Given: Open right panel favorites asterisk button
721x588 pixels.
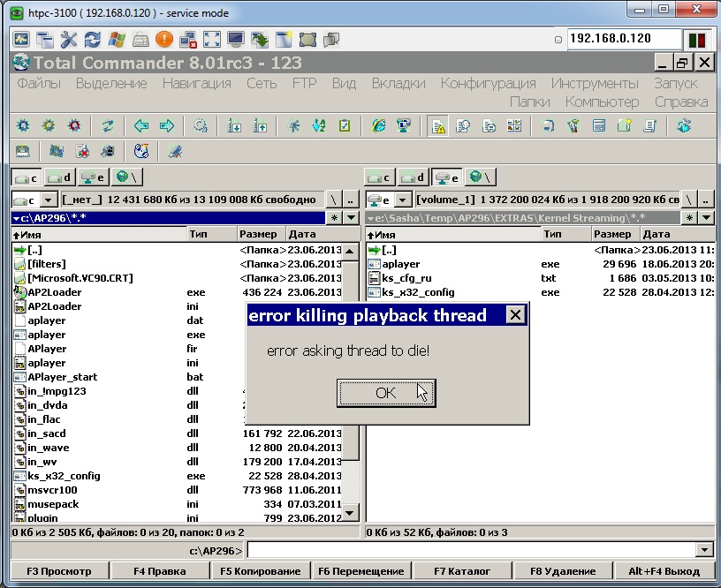Looking at the screenshot, I should pos(689,218).
